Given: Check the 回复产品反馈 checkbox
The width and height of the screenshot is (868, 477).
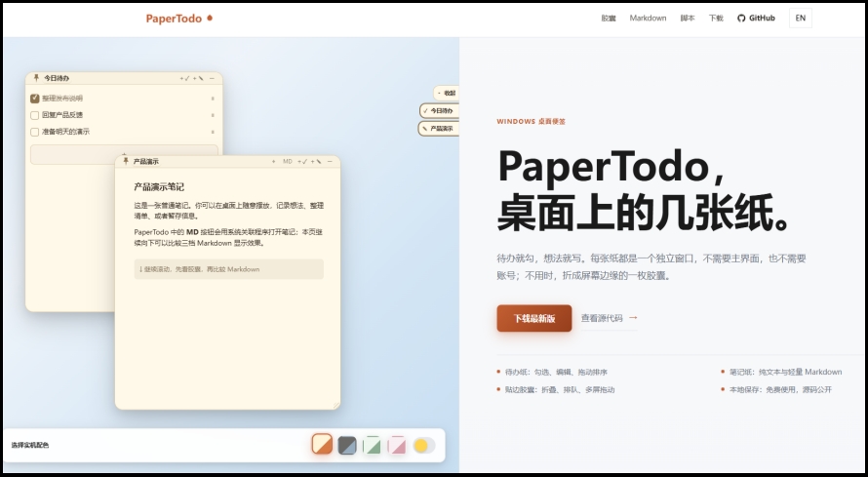Looking at the screenshot, I should click(35, 115).
